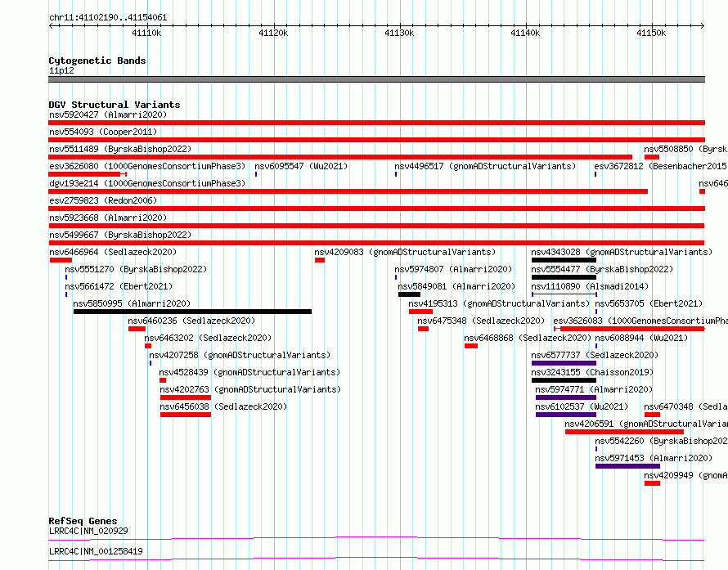The width and height of the screenshot is (728, 570).
Task: Click the nsv6456038 (Sedlazeck2020) label
Action: (223, 406)
